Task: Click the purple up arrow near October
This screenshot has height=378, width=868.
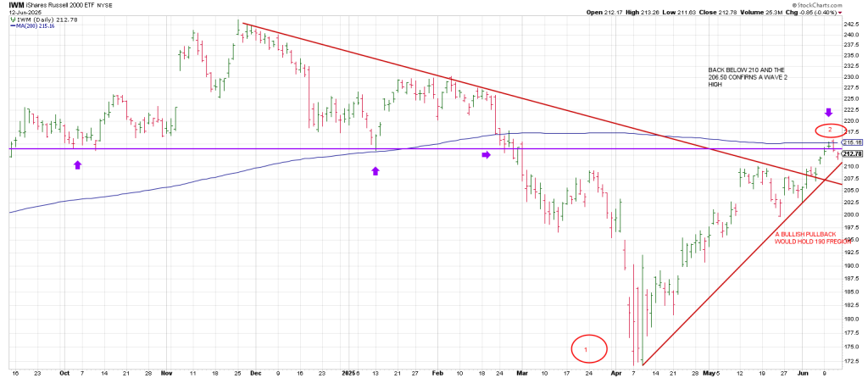Action: (x=78, y=164)
